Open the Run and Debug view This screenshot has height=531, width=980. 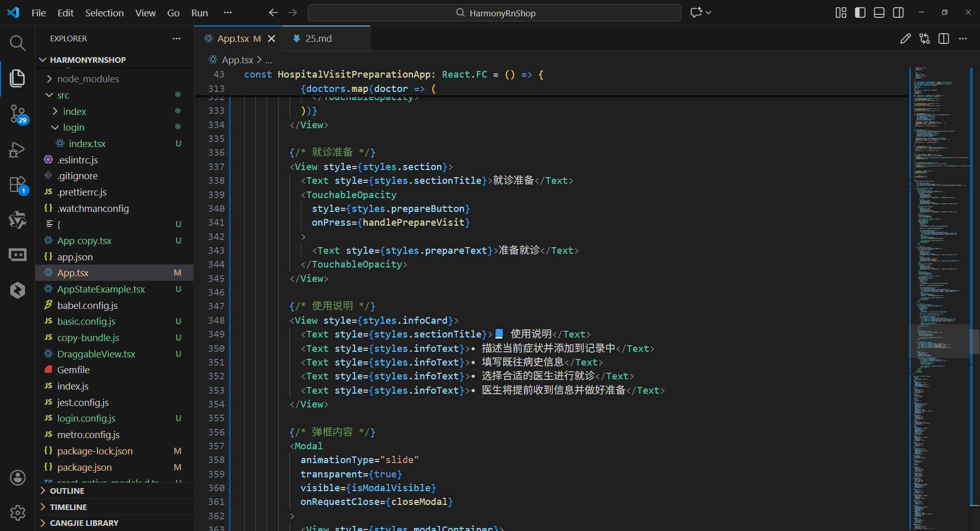[17, 150]
